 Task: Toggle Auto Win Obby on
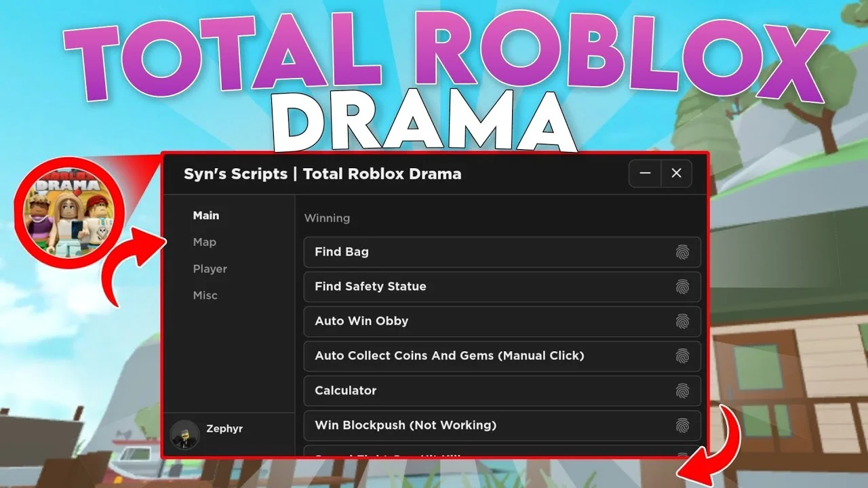(475, 321)
